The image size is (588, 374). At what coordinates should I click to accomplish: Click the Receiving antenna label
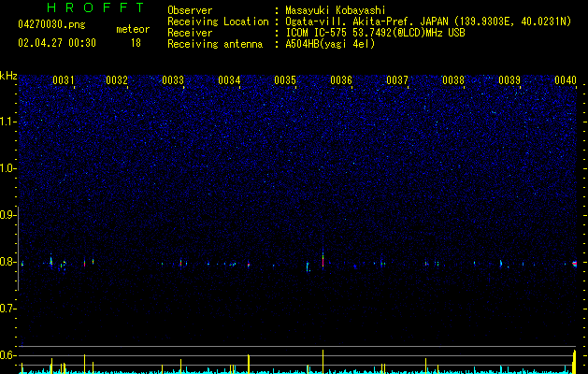pyautogui.click(x=215, y=44)
